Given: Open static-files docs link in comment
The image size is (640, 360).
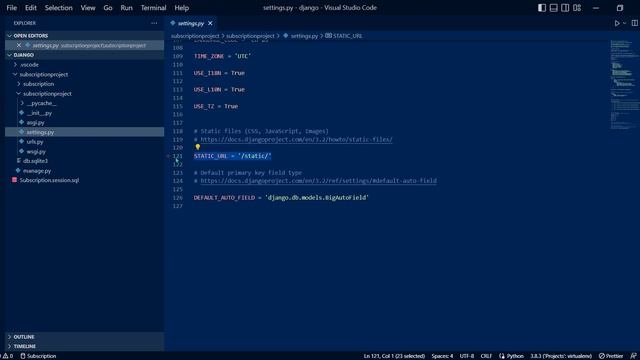Looking at the screenshot, I should coord(296,140).
